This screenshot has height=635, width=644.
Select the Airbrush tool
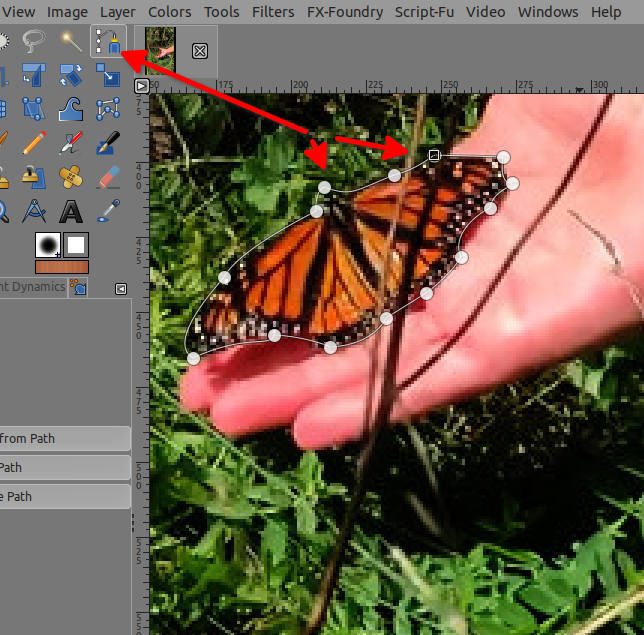pyautogui.click(x=71, y=143)
